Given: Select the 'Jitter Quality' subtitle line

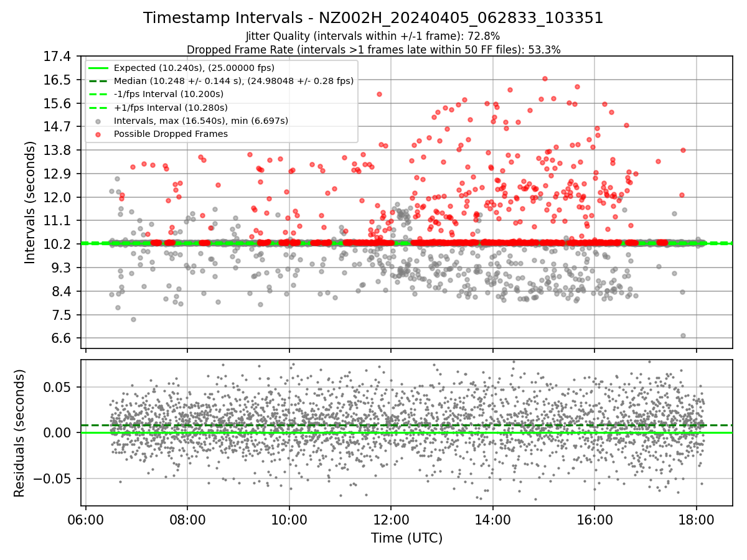Looking at the screenshot, I should pos(374,36).
